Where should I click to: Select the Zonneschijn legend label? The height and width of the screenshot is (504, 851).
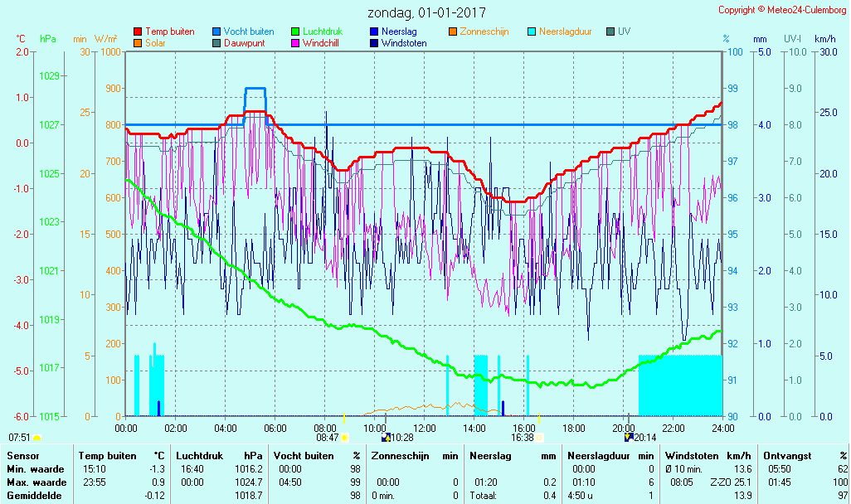(484, 31)
